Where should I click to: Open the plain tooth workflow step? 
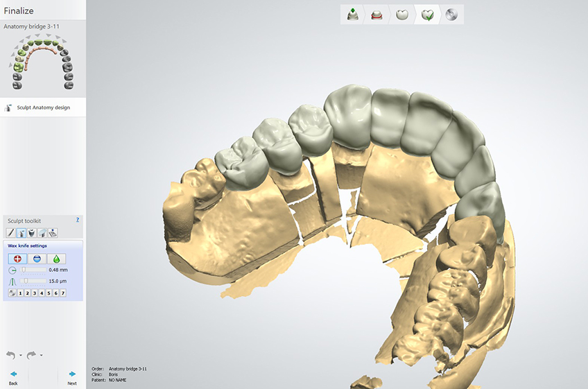[401, 15]
